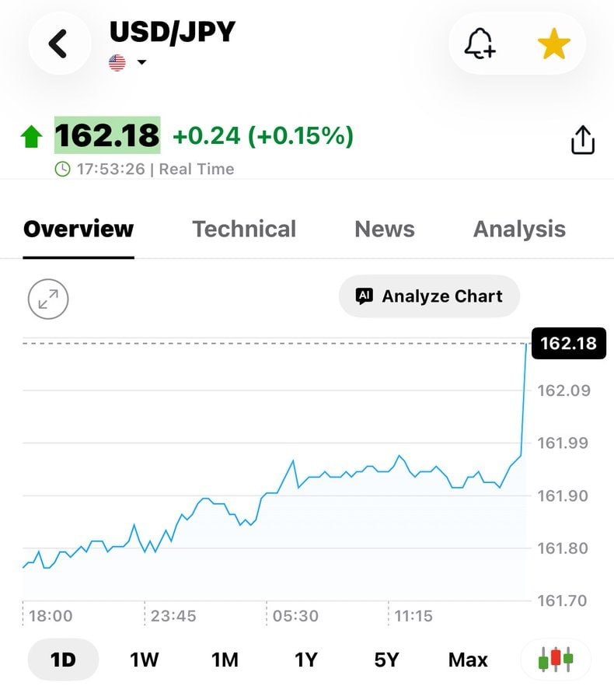Expand chart to fullscreen
Screen dimensions: 614x700
point(48,299)
